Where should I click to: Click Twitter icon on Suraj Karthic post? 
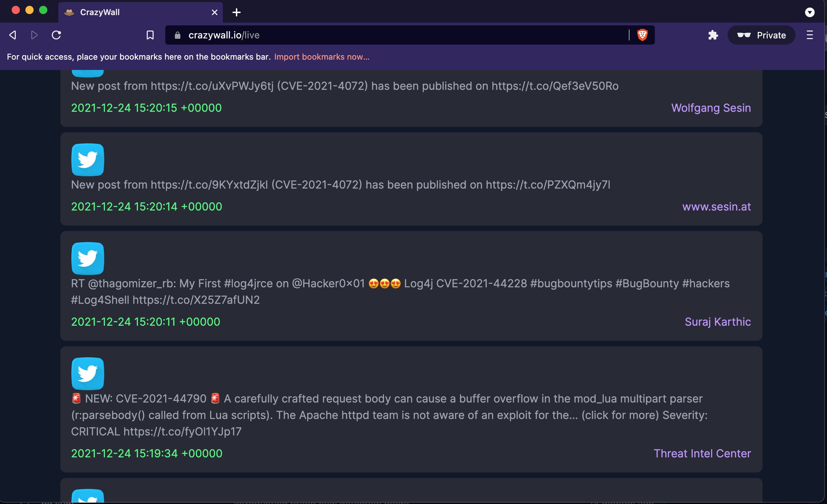[x=88, y=259]
